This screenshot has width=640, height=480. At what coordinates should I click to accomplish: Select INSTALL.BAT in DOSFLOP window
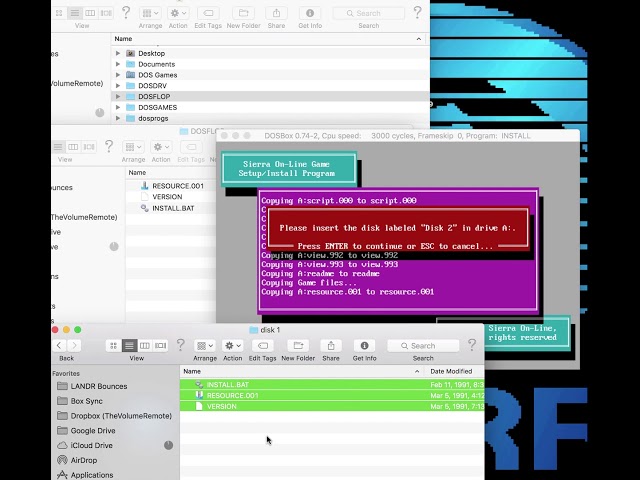tap(173, 208)
